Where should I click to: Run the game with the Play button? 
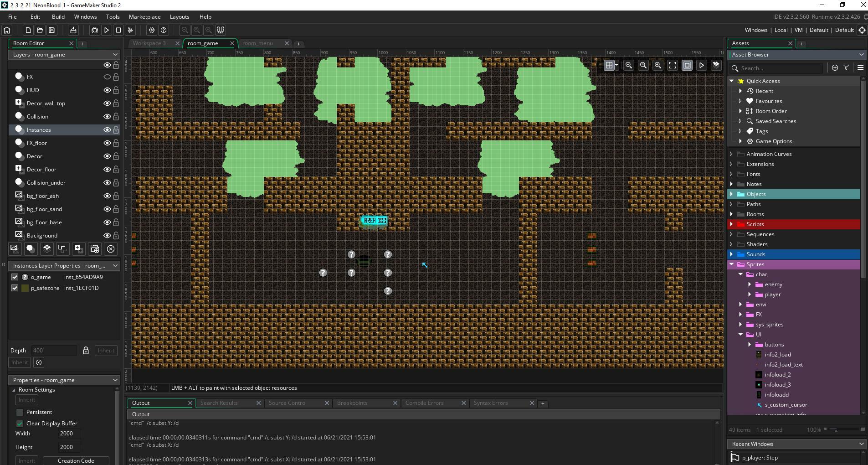(107, 30)
